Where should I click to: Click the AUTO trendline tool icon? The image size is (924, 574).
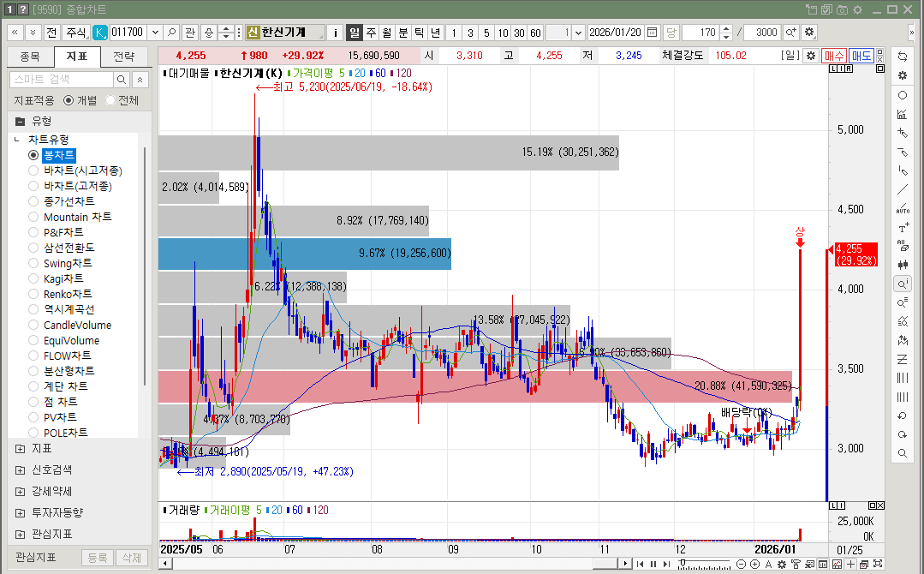tap(903, 209)
